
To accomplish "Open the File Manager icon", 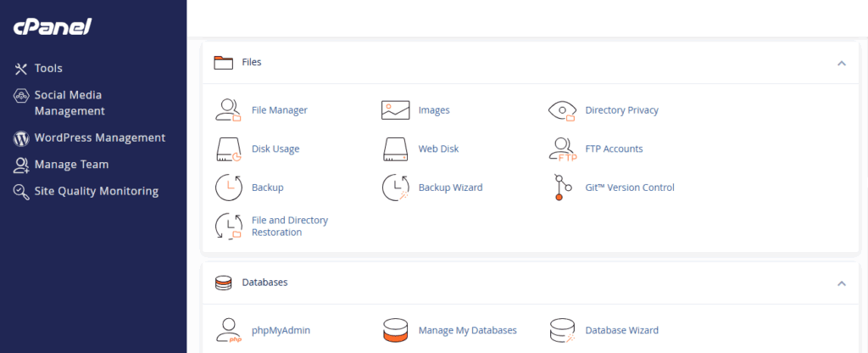I will pos(229,110).
